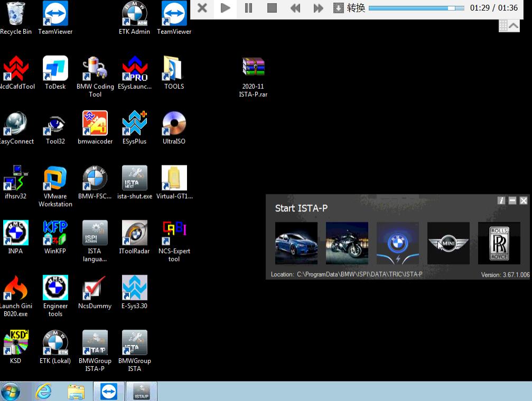Open bmwaicoder shortcut
This screenshot has height=401, width=532.
[95, 128]
